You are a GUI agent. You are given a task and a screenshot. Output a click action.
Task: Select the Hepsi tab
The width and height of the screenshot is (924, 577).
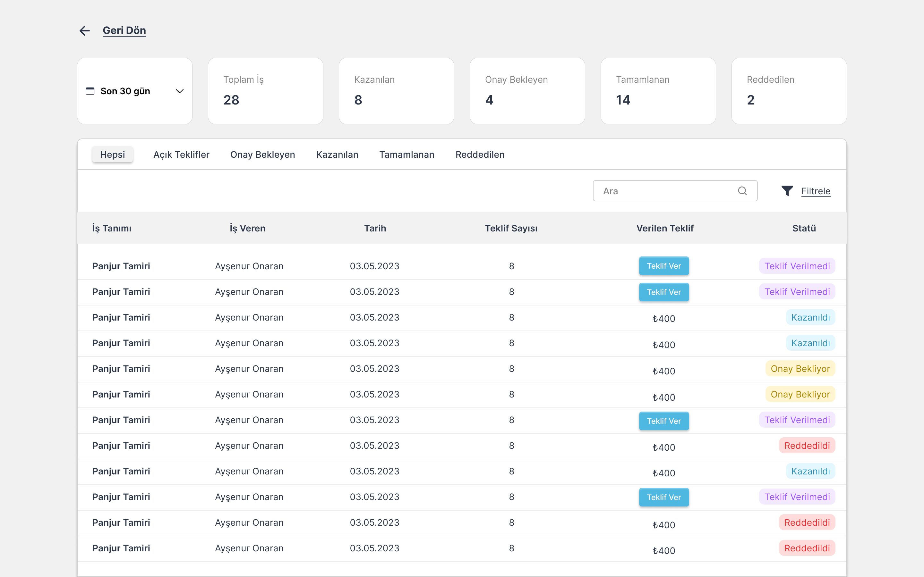tap(112, 155)
